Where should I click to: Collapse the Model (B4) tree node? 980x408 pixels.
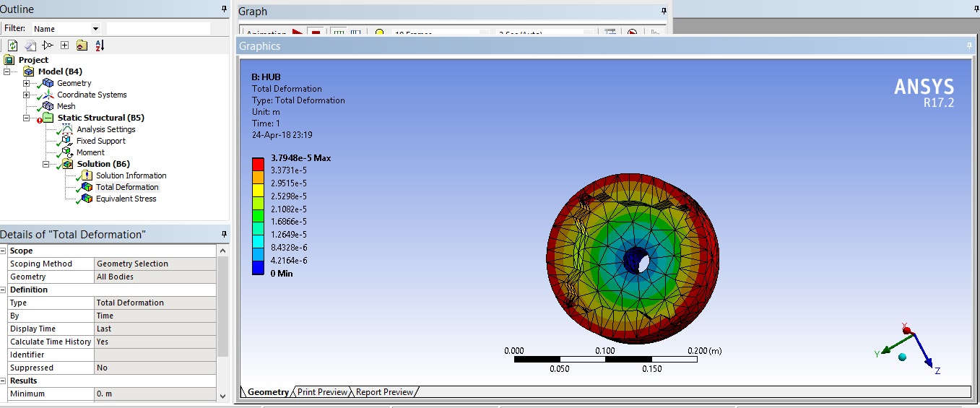point(7,71)
